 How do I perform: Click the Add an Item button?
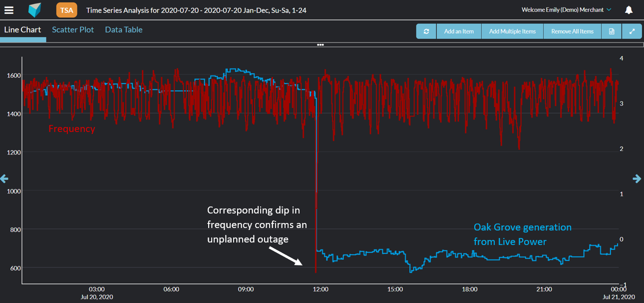click(459, 31)
